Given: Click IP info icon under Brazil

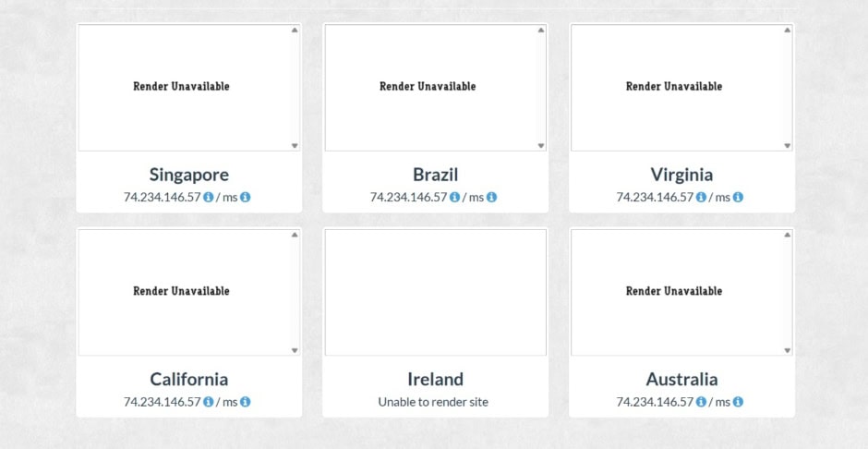Looking at the screenshot, I should [x=455, y=197].
